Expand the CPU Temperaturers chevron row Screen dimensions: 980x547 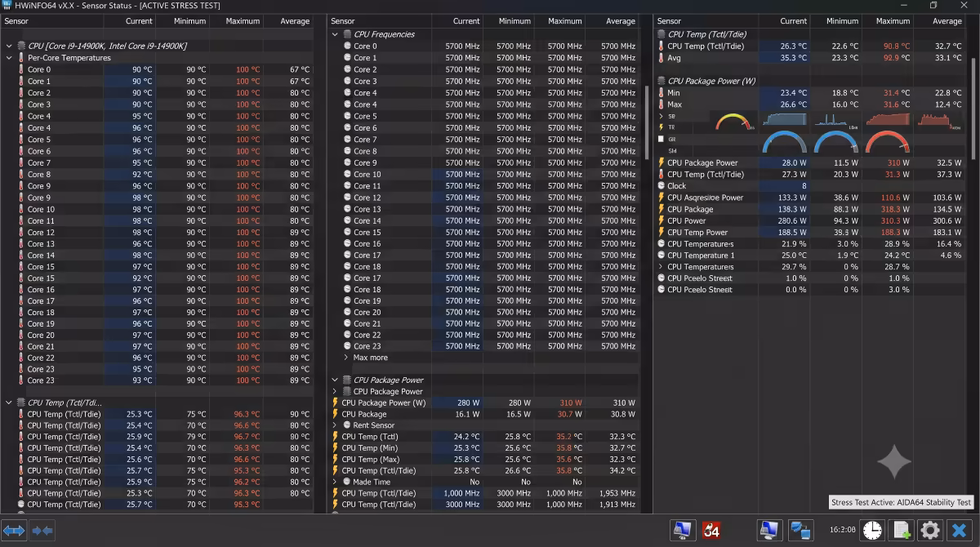(x=661, y=267)
